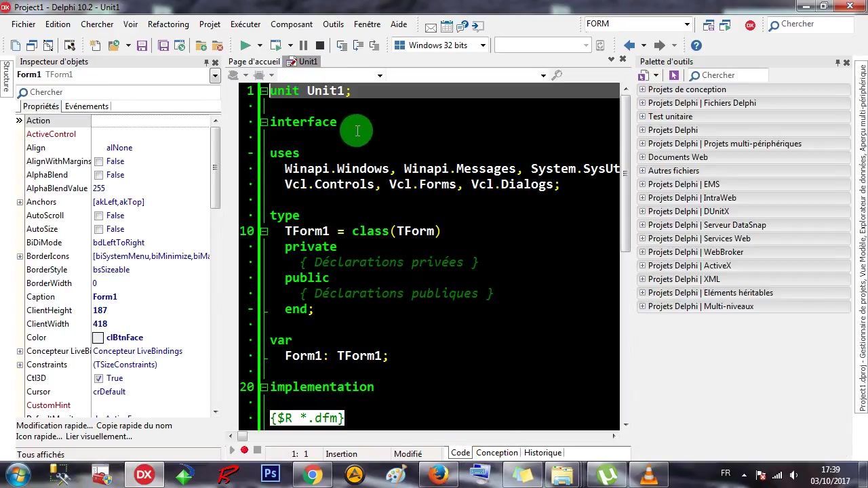
Task: Click the search magnifier icon above code editor
Action: (557, 75)
